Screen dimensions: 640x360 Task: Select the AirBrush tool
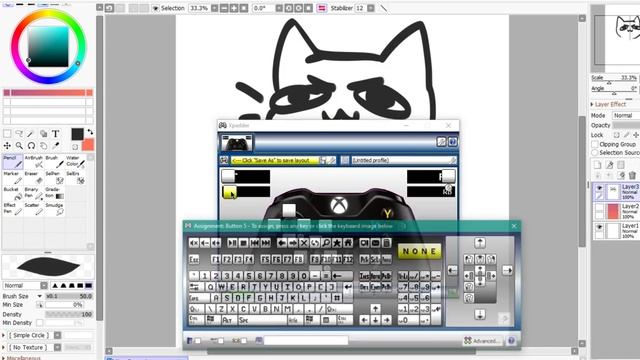point(33,162)
